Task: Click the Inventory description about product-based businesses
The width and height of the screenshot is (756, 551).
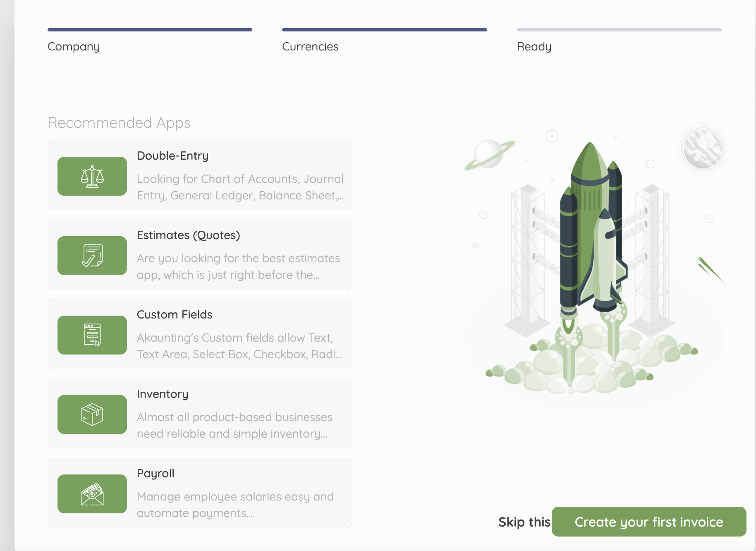Action: [234, 425]
